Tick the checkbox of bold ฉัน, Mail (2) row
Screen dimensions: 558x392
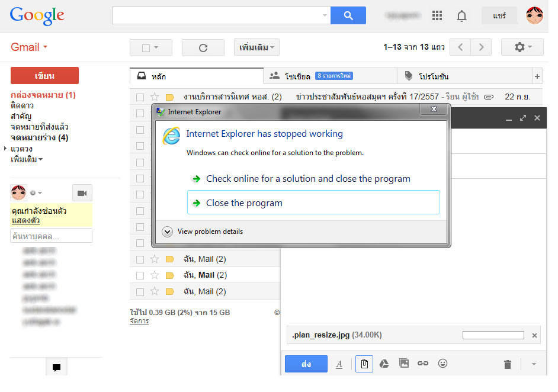pyautogui.click(x=140, y=275)
